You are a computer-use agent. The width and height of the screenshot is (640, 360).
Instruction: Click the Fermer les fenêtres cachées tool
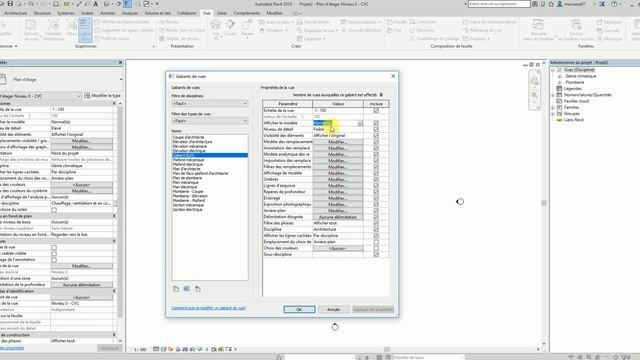point(576,30)
